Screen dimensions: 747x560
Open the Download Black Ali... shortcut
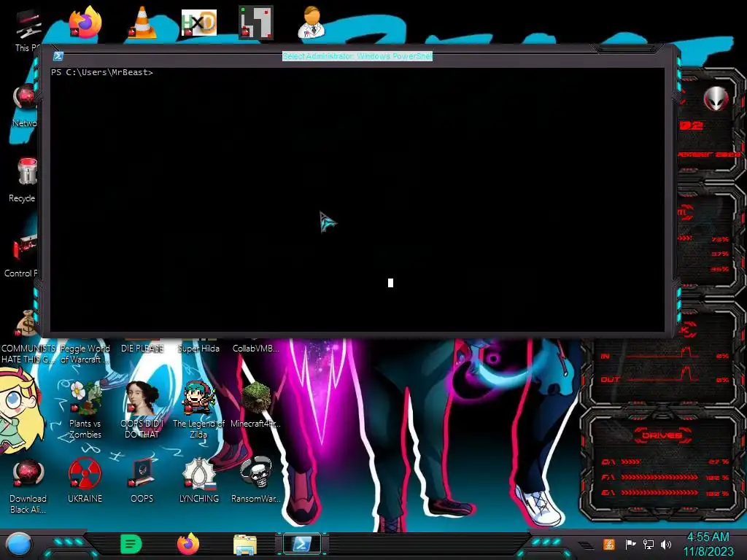[28, 486]
